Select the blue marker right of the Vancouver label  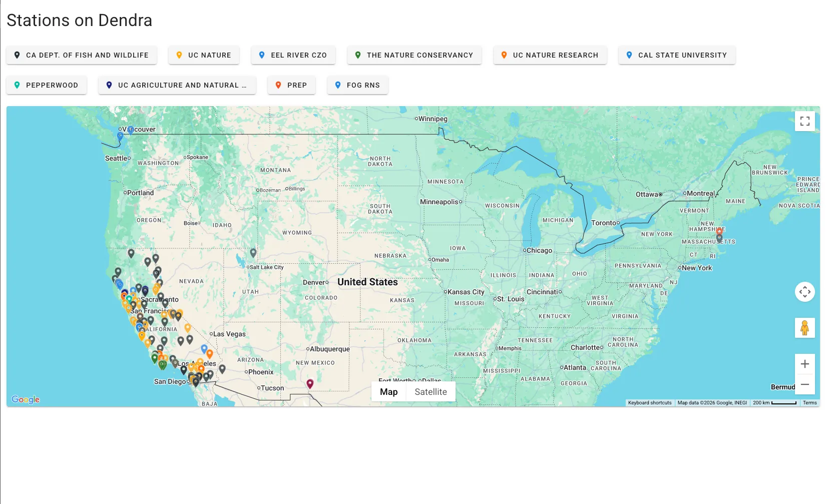pos(131,131)
